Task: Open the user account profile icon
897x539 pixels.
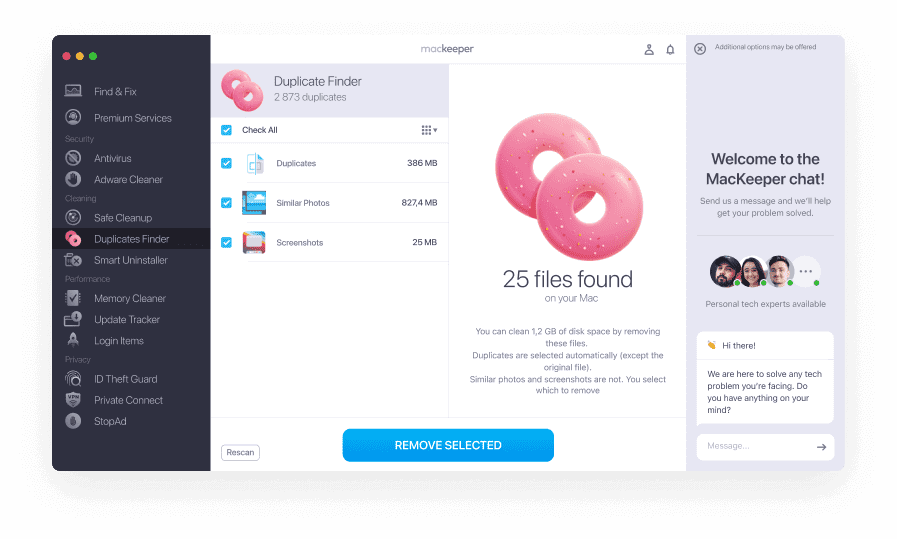Action: pos(649,50)
